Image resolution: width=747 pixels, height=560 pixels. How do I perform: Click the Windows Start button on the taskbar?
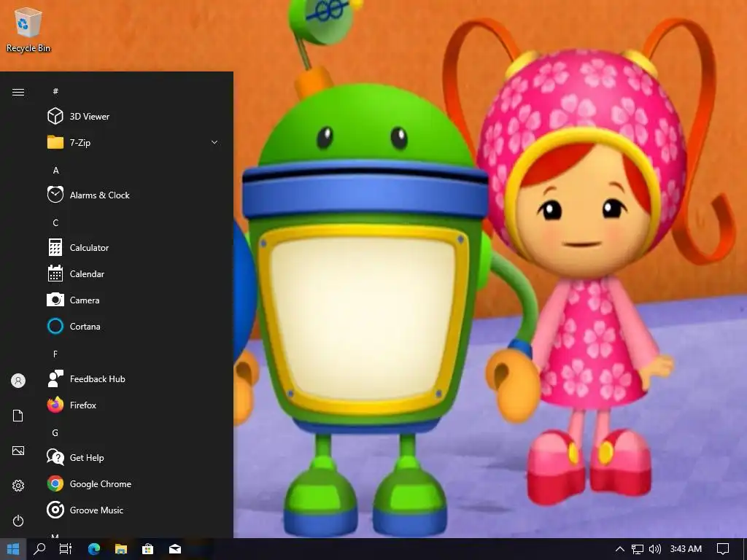click(13, 549)
